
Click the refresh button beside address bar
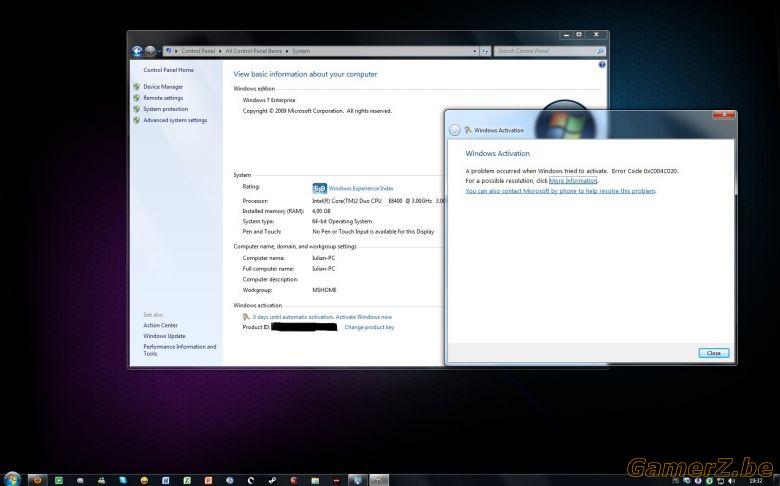[486, 51]
